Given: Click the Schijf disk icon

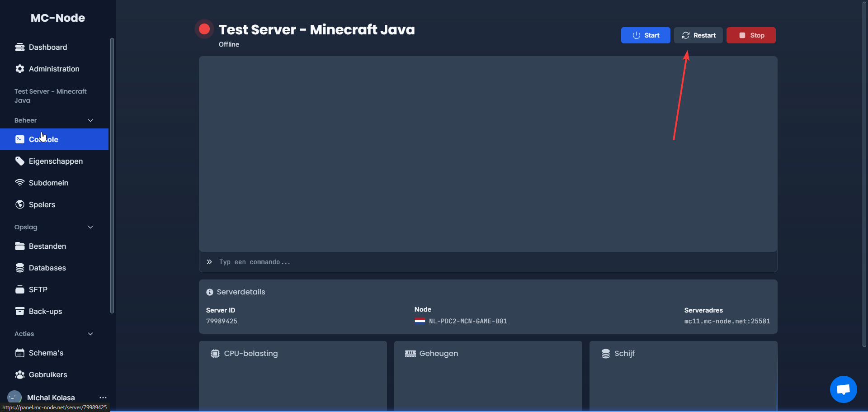Looking at the screenshot, I should click(x=606, y=354).
